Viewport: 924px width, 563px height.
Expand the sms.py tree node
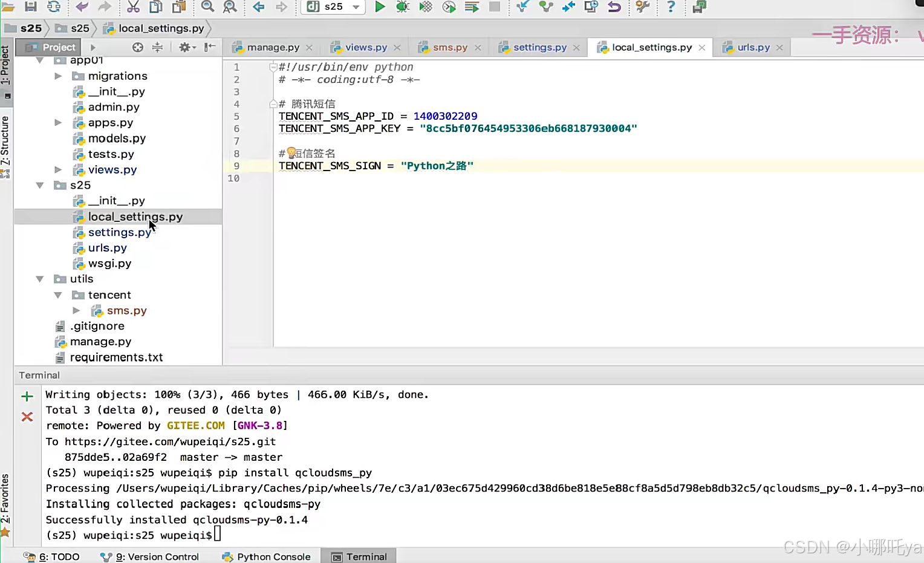point(76,310)
